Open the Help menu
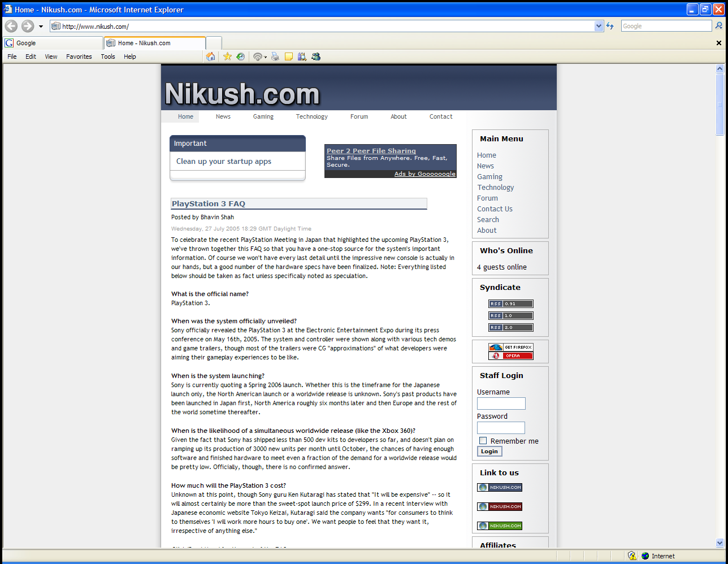The image size is (728, 564). pos(130,57)
